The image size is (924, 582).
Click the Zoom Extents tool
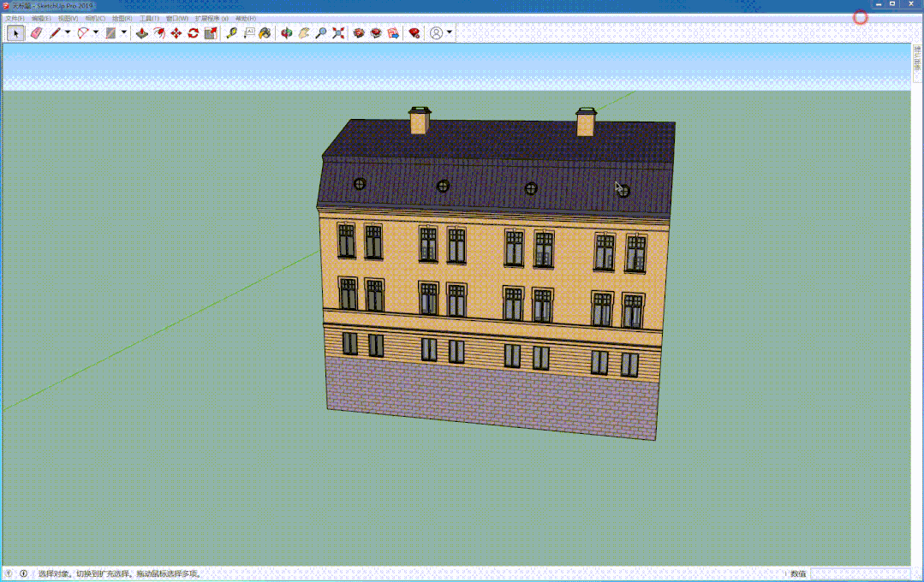pyautogui.click(x=337, y=33)
